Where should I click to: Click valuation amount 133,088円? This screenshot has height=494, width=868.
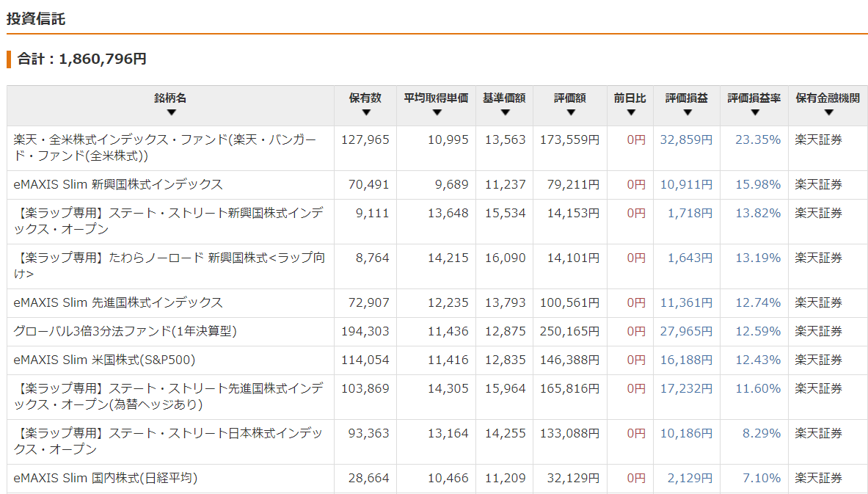569,434
